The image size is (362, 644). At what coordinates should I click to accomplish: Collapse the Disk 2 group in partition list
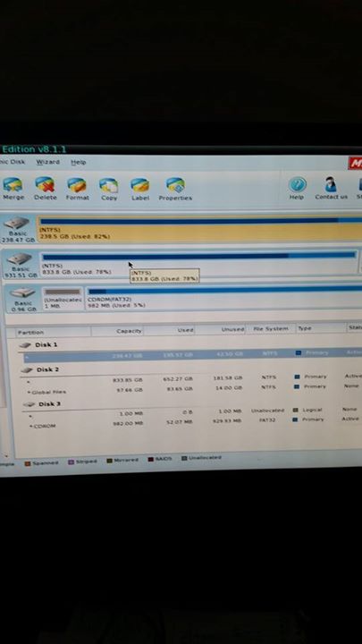coord(27,369)
